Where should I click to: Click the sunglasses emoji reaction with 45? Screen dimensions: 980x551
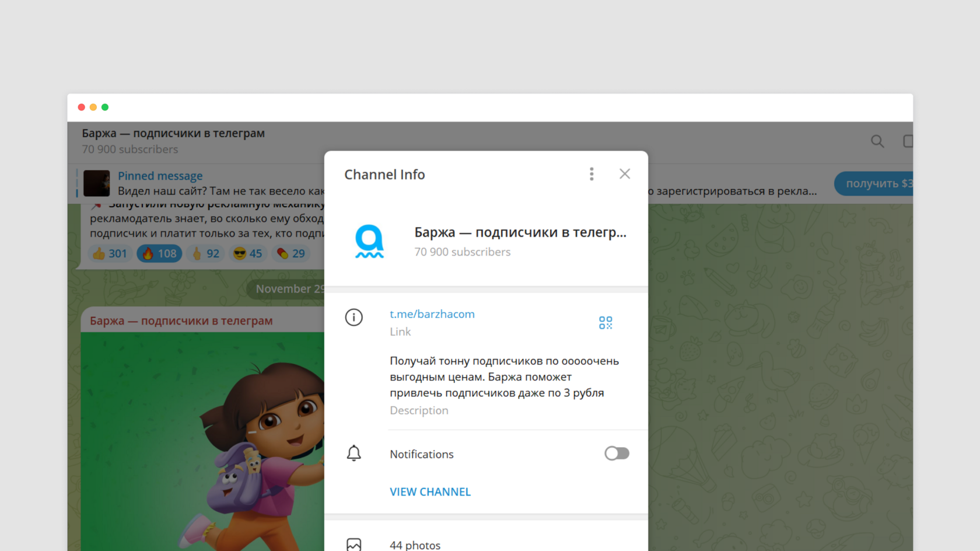[x=248, y=253]
